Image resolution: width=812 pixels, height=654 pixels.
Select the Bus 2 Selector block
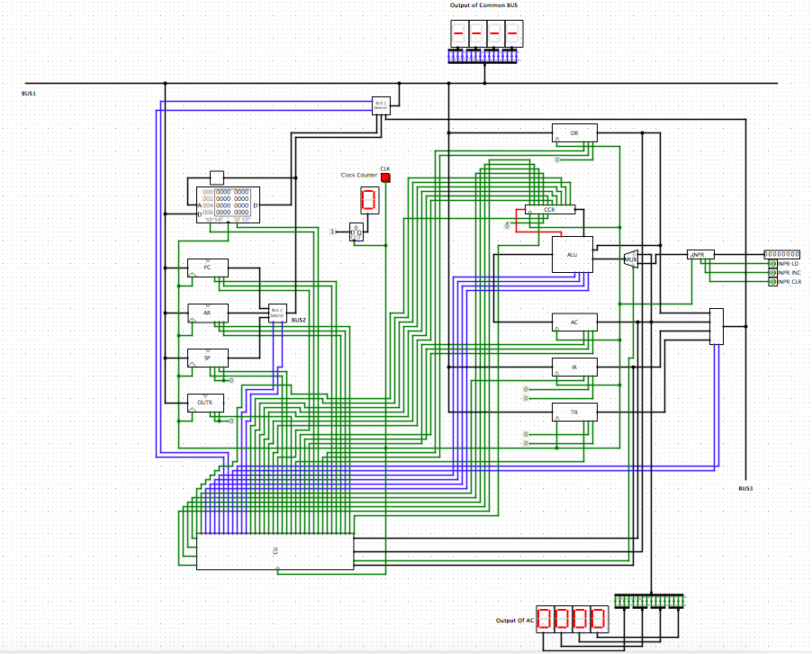point(277,313)
